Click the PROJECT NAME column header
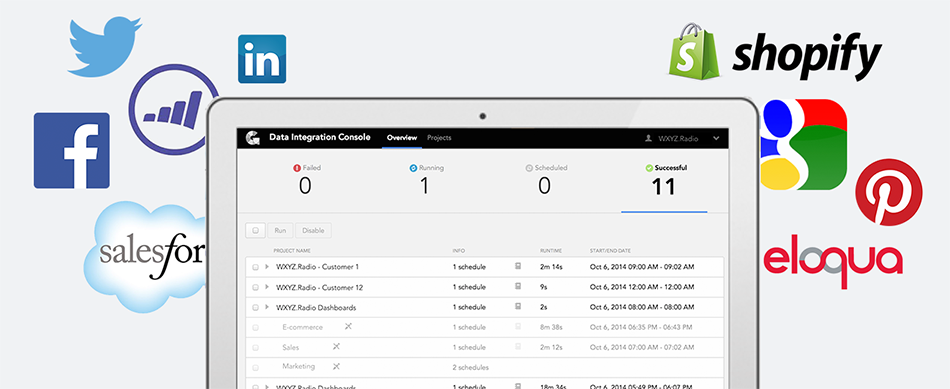 [x=292, y=250]
